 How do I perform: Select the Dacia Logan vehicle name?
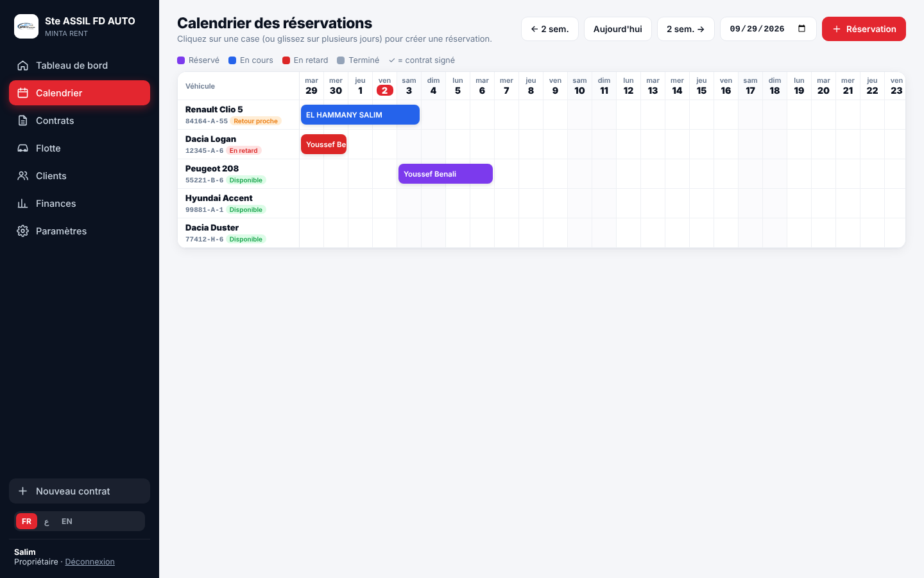(210, 139)
